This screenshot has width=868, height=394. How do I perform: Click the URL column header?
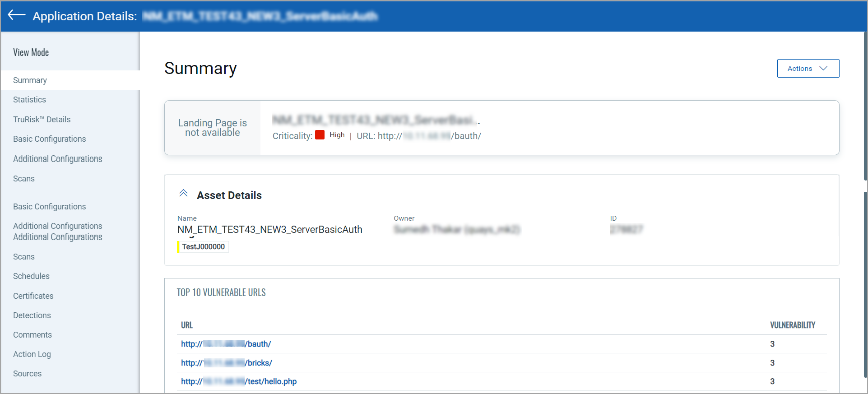(x=187, y=325)
